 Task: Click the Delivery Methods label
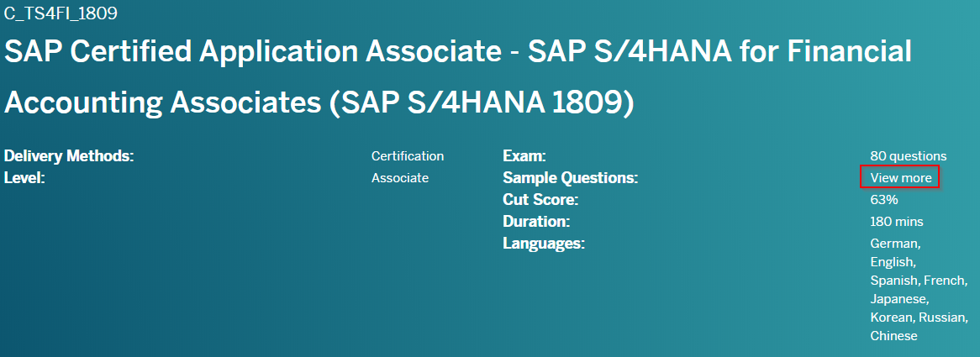(69, 155)
